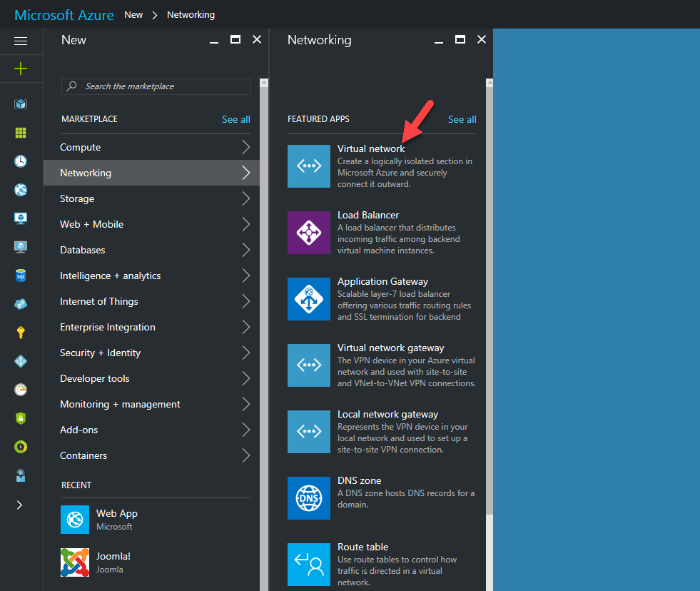The image size is (700, 591).
Task: Open Load Balancer title
Action: [x=368, y=215]
